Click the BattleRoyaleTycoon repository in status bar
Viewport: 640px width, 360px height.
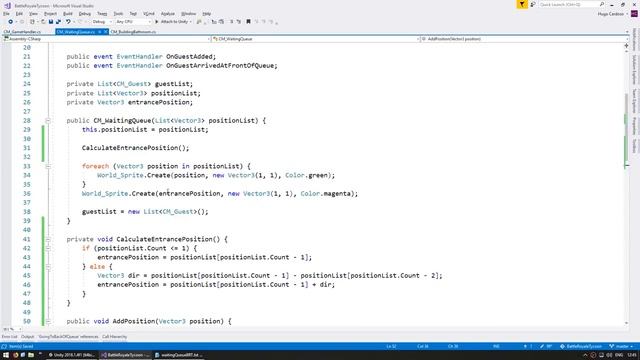coord(581,347)
